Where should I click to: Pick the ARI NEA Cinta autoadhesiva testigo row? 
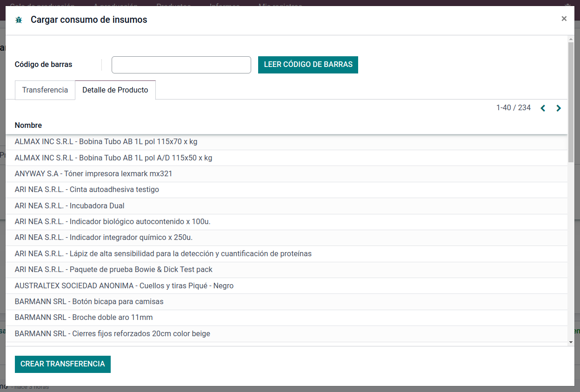pos(87,190)
